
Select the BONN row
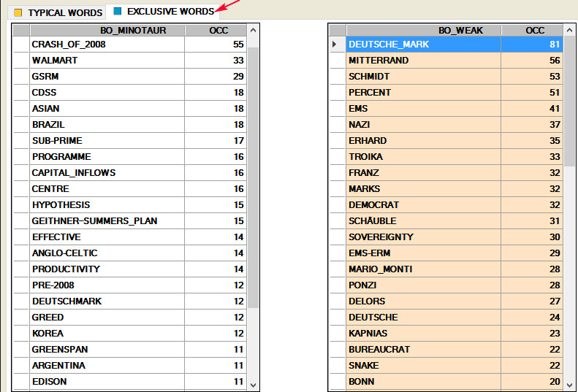click(446, 381)
